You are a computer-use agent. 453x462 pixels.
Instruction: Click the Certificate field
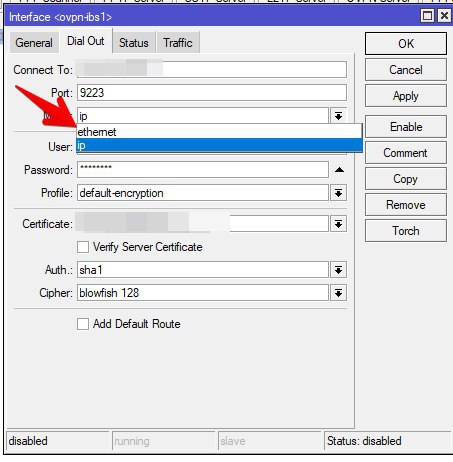point(203,224)
